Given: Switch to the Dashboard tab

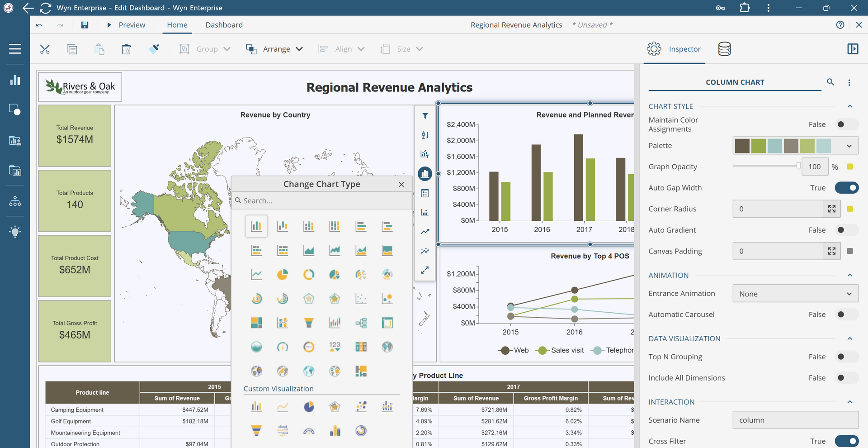Looking at the screenshot, I should click(224, 25).
